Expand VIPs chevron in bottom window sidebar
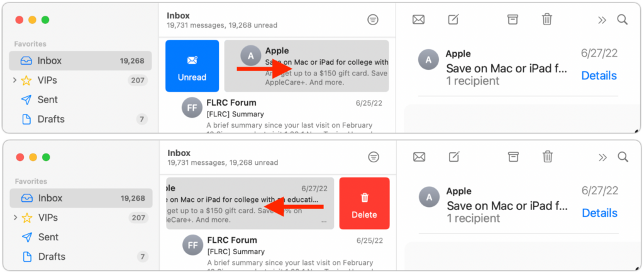 (x=14, y=218)
